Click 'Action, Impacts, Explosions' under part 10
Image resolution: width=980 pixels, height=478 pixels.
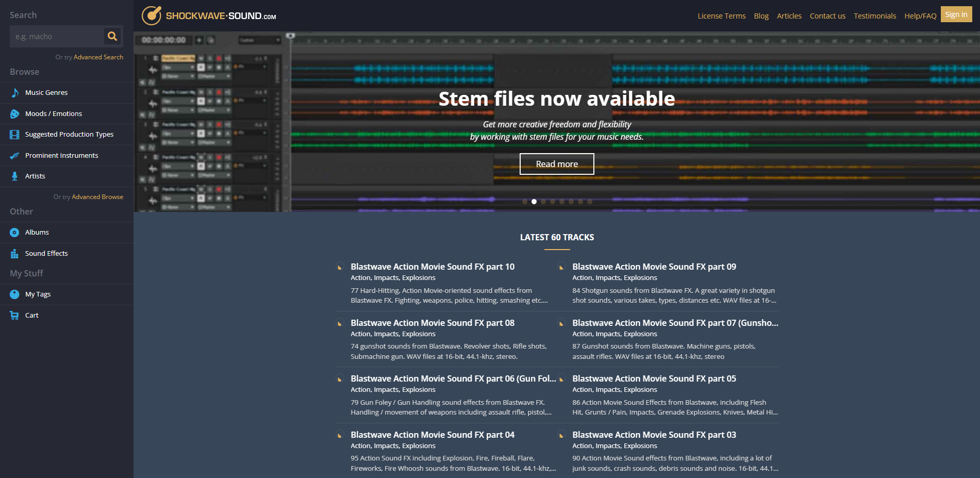[x=393, y=278]
